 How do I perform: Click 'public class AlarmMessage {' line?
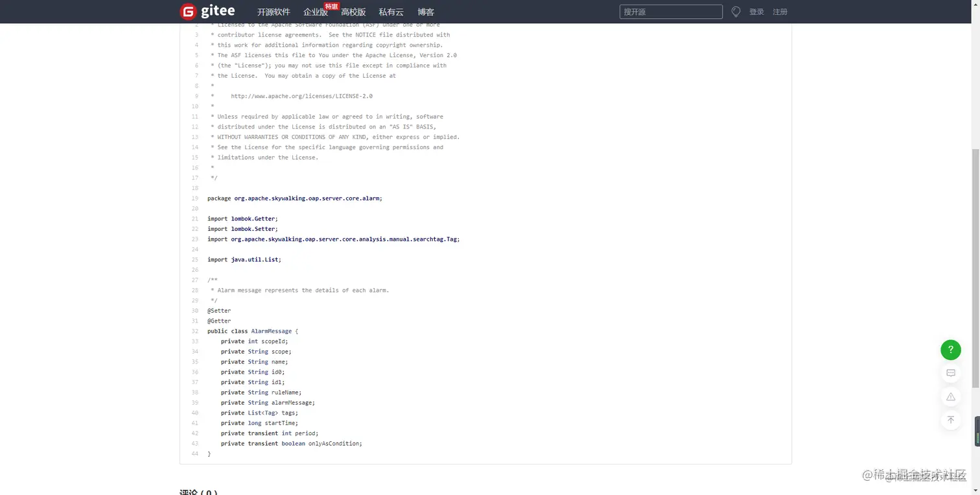[x=253, y=332]
